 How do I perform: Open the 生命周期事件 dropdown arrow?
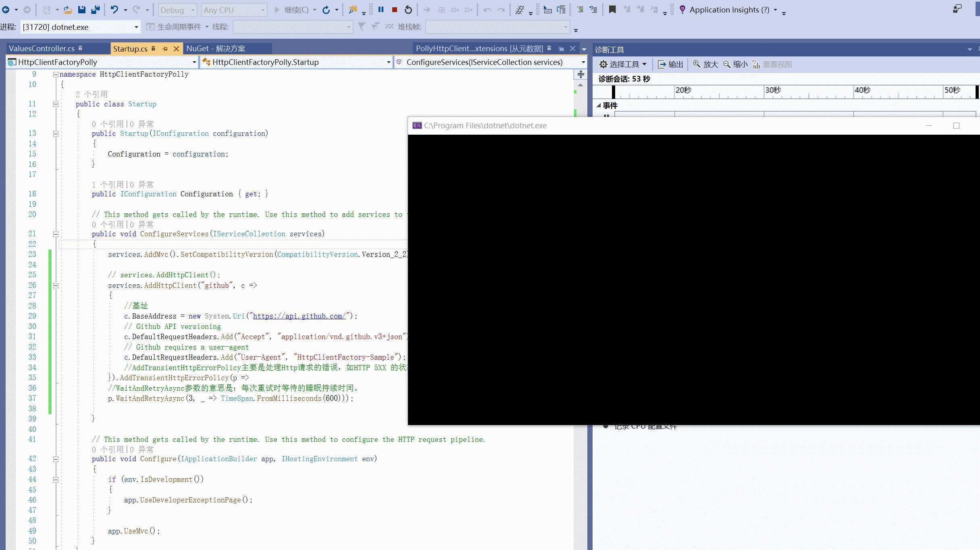(x=207, y=27)
